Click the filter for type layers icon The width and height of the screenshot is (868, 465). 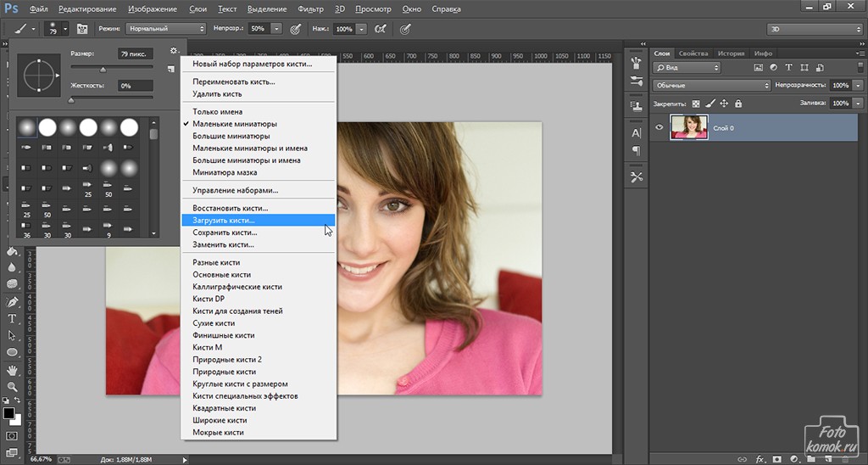[790, 67]
